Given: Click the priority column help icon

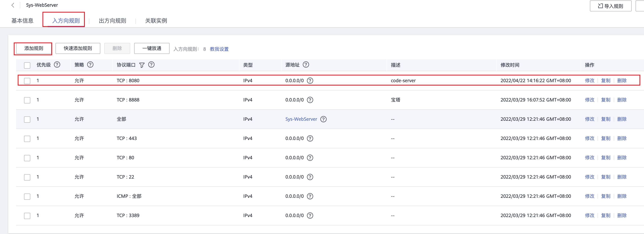Looking at the screenshot, I should click(x=57, y=65).
